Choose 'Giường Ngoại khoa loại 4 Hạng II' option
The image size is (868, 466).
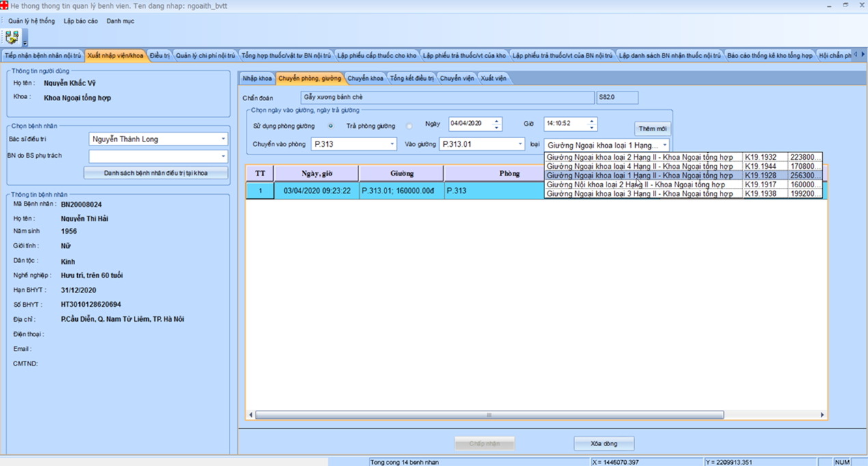pos(683,166)
